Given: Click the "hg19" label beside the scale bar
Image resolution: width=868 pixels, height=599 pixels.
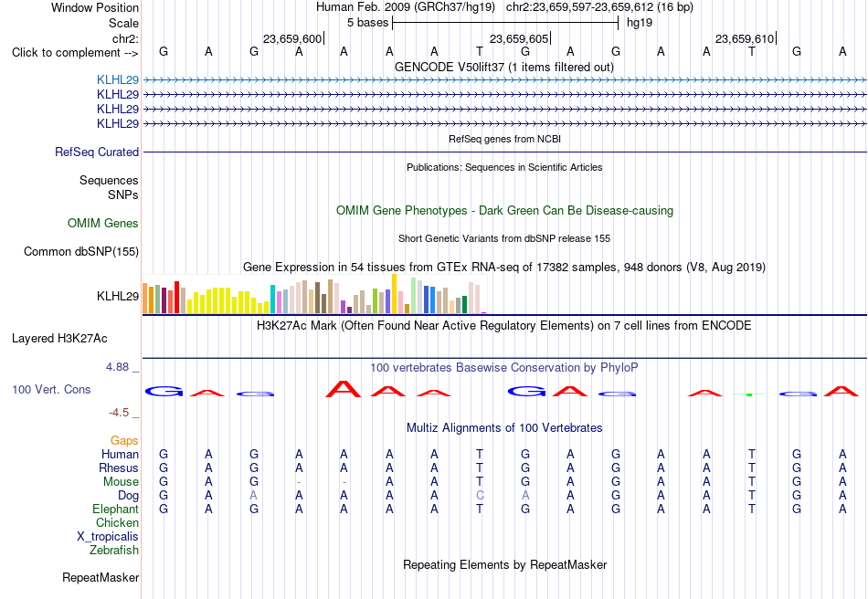Looking at the screenshot, I should (640, 23).
